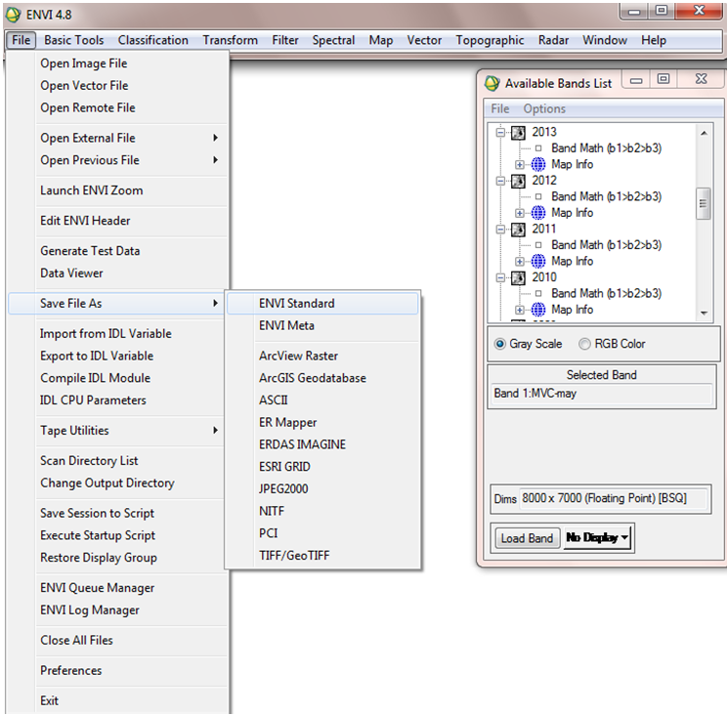
Task: Click the bands list scroll up arrow
Action: 704,133
